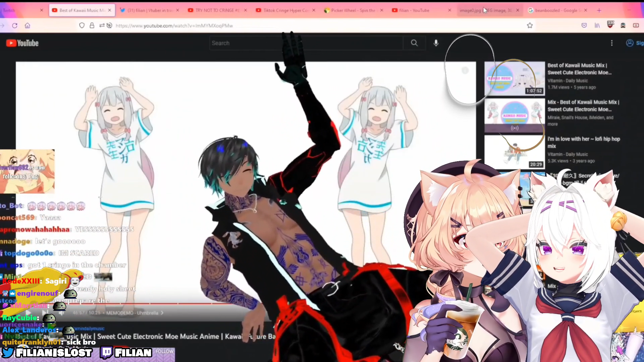Viewport: 644px width, 362px height.
Task: Follow FILIAN on Twitch button
Action: point(164,351)
